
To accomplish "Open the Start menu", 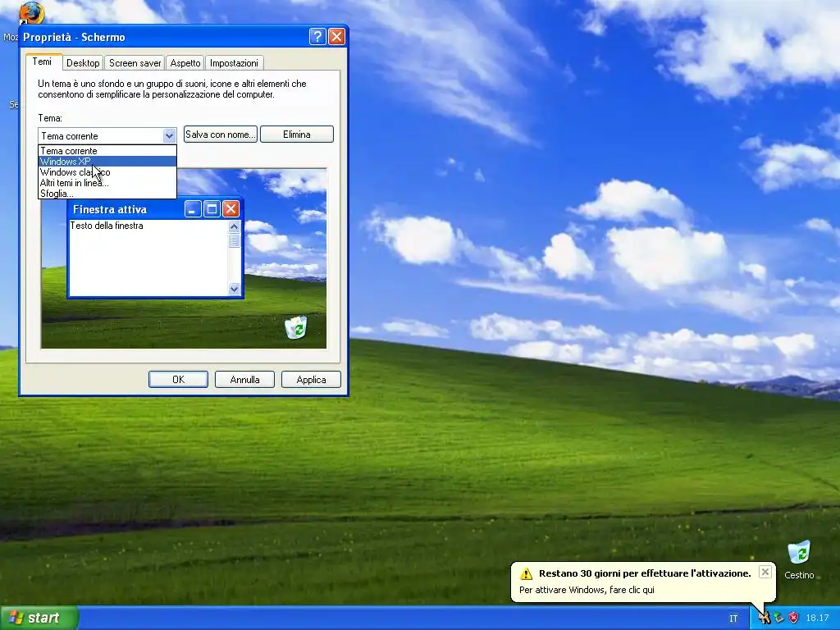I will point(39,619).
